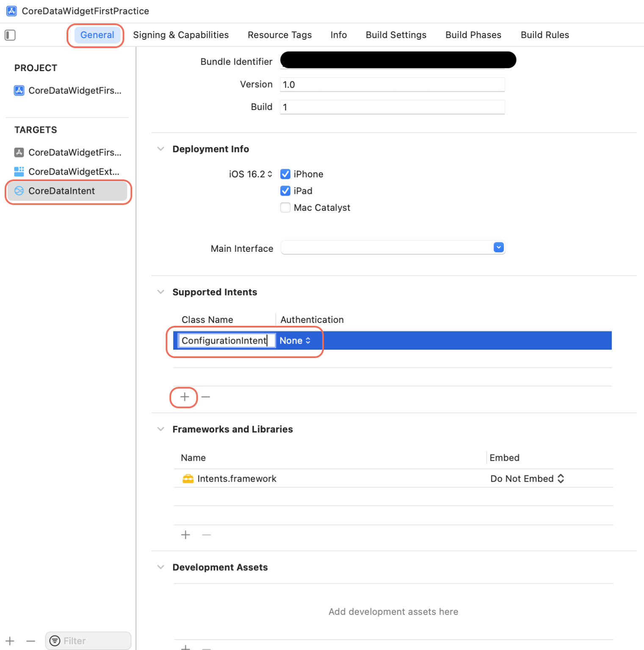Uncheck the iPhone deployment checkbox

[x=285, y=174]
